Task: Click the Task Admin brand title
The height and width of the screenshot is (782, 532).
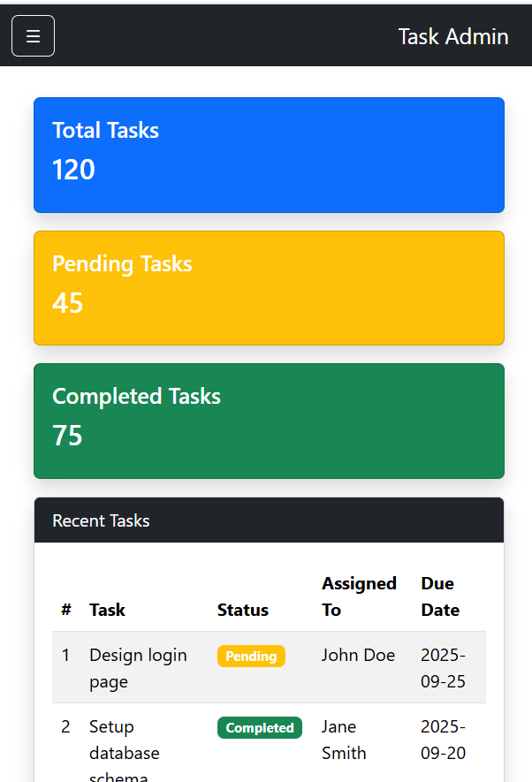Action: pos(452,36)
